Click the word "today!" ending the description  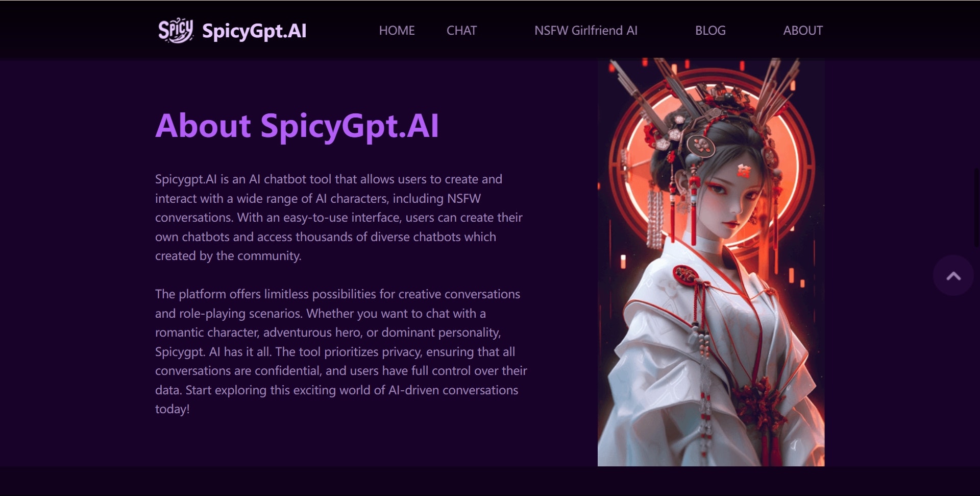point(173,409)
